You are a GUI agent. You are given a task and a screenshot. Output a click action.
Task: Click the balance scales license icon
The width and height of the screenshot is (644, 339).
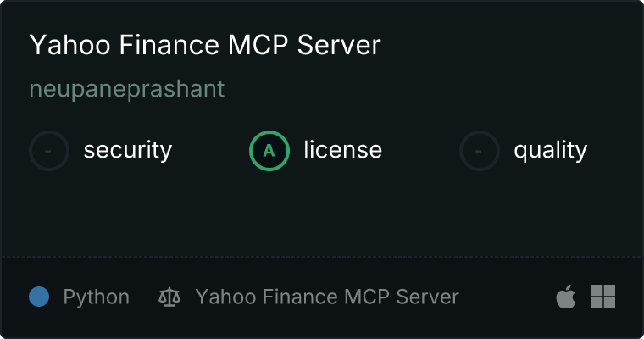coord(169,297)
